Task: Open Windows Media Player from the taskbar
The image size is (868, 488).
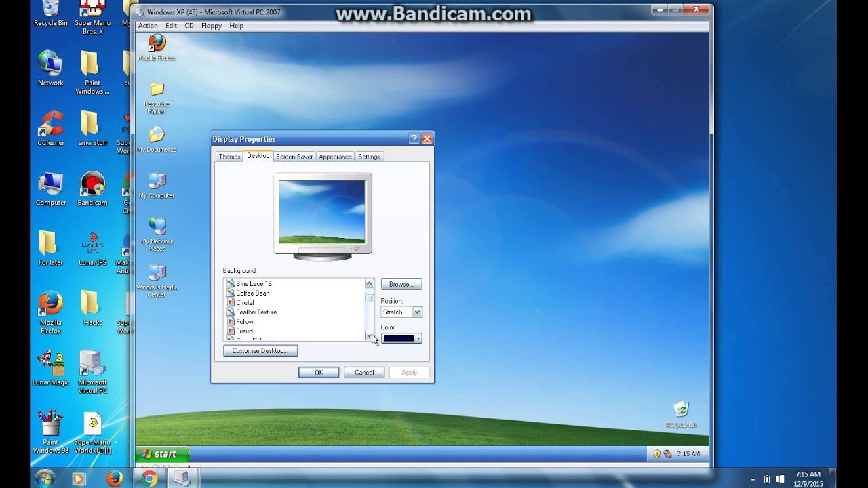Action: [79, 479]
